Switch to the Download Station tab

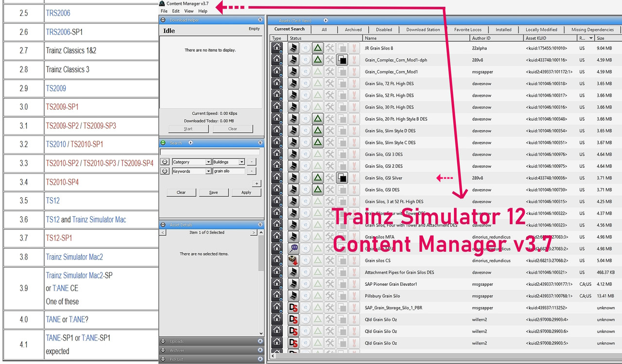point(423,30)
